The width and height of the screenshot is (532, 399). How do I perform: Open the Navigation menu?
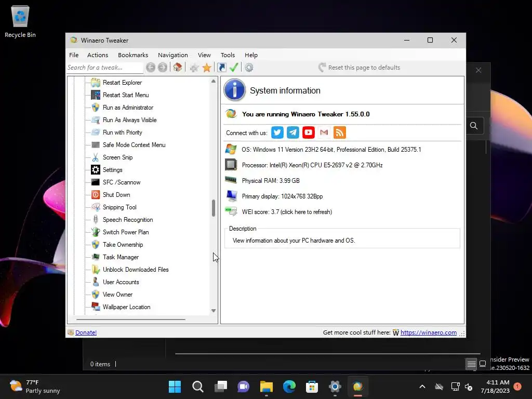[172, 55]
